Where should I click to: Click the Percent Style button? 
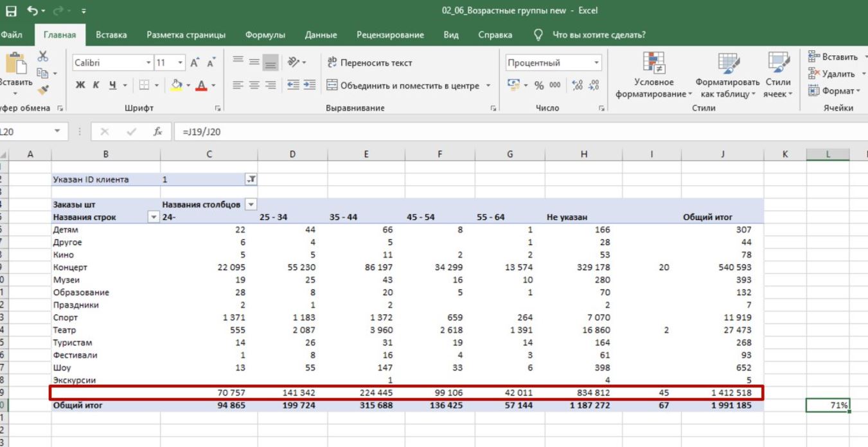click(540, 86)
